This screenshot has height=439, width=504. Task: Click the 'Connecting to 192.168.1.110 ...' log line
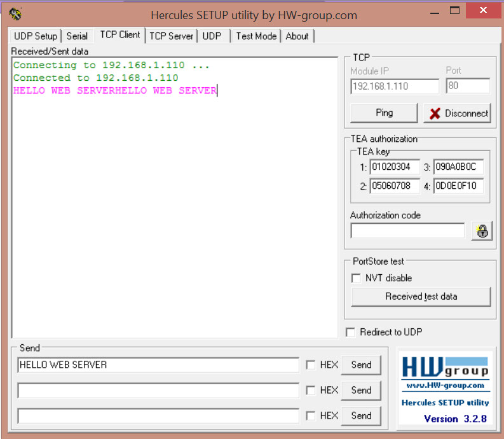(x=111, y=65)
